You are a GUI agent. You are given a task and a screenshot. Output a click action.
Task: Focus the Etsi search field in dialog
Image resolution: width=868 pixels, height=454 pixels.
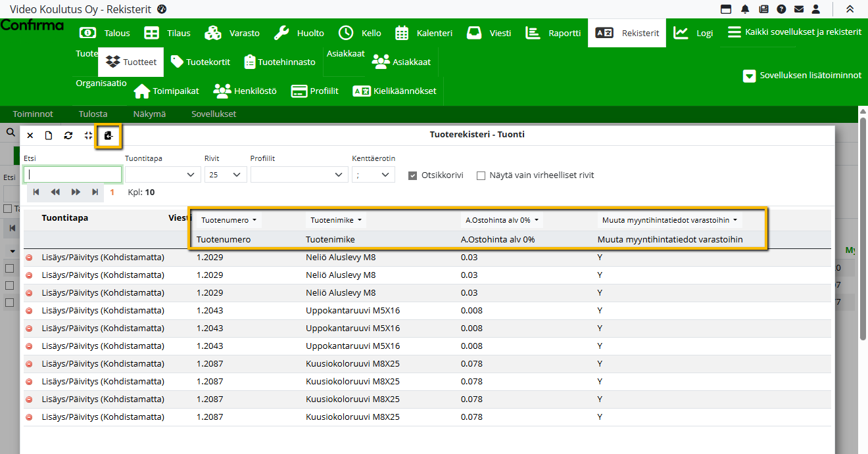coord(73,175)
